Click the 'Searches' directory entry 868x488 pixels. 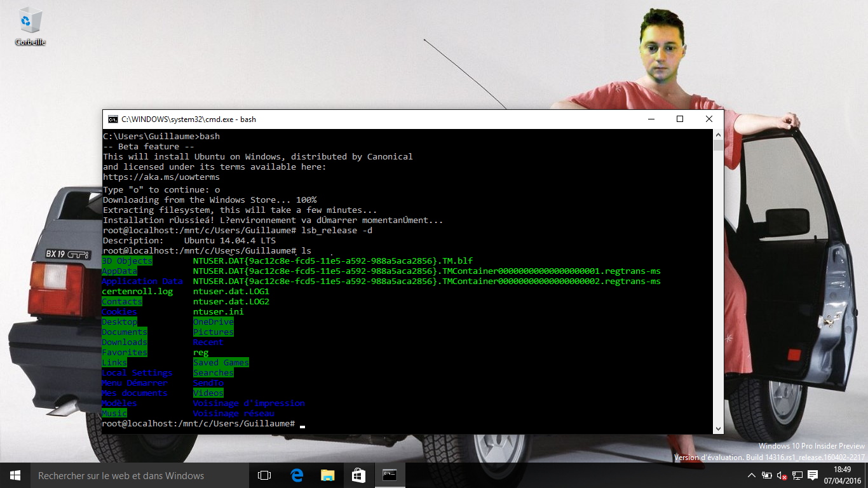[x=214, y=373]
